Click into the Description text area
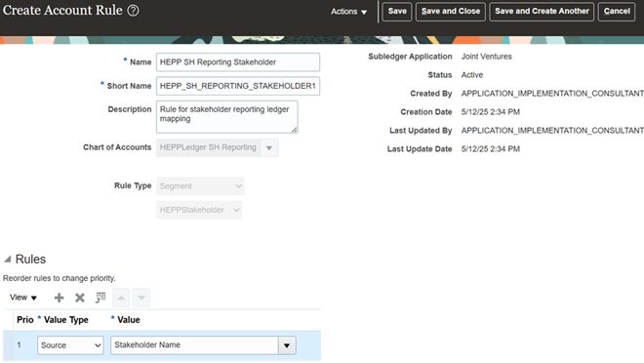The image size is (644, 363). pos(227,117)
